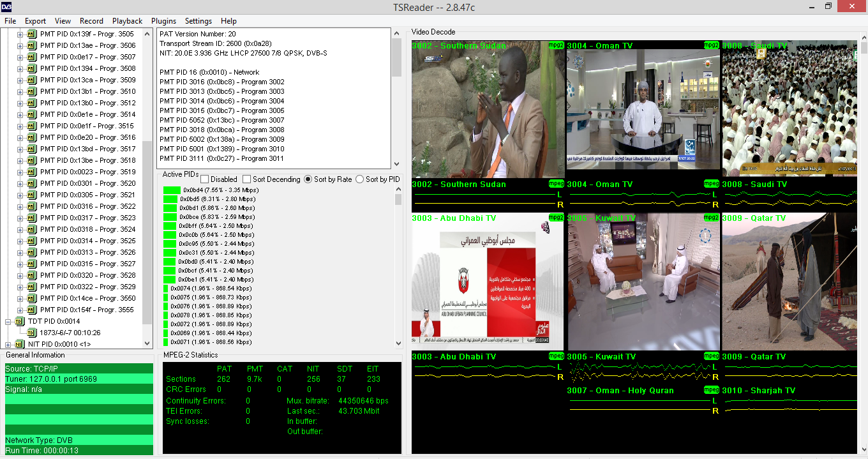Click the PMT icon for Progr. 3527
Screen dimensions: 868x459
tap(32, 264)
